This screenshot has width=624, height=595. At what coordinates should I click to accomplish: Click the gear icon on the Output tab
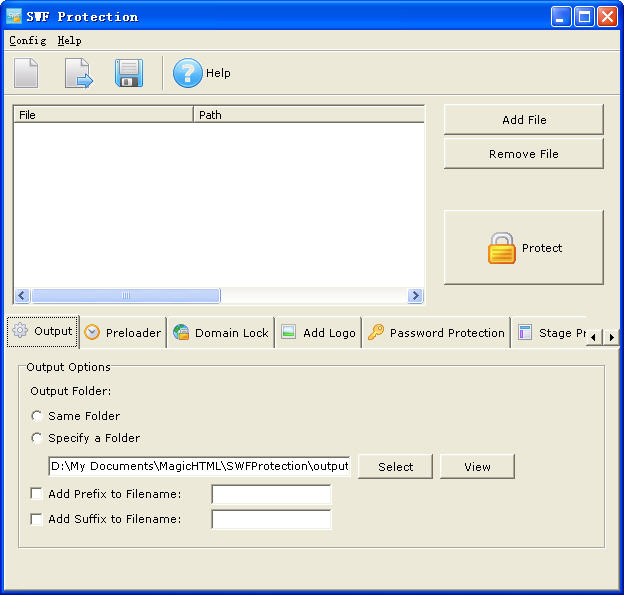tap(20, 330)
